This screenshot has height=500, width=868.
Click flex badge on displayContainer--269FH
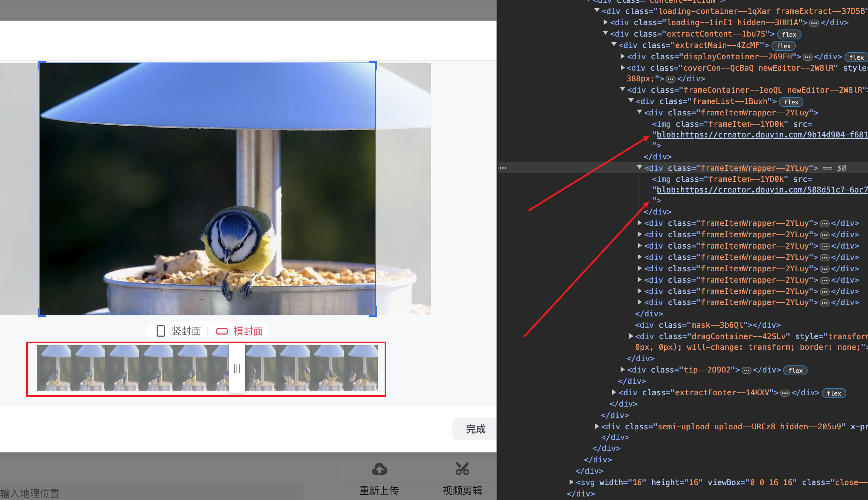(x=856, y=57)
